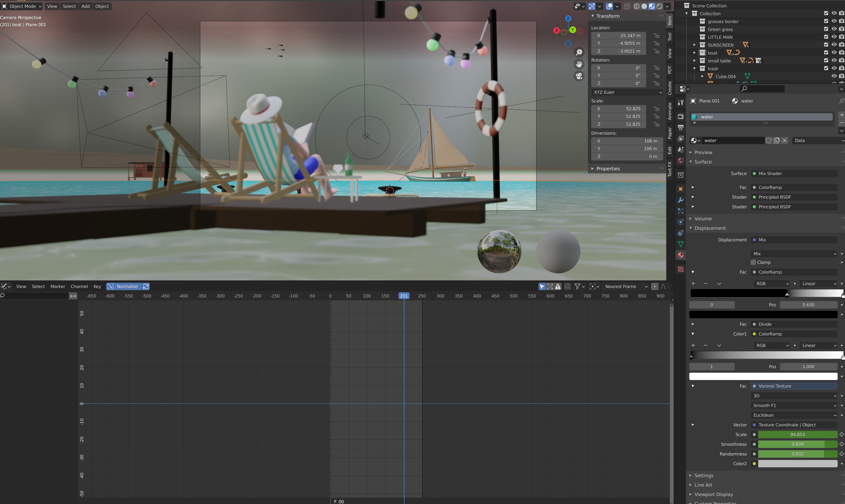Click the pan view hand icon
This screenshot has height=504, width=845.
(x=579, y=64)
